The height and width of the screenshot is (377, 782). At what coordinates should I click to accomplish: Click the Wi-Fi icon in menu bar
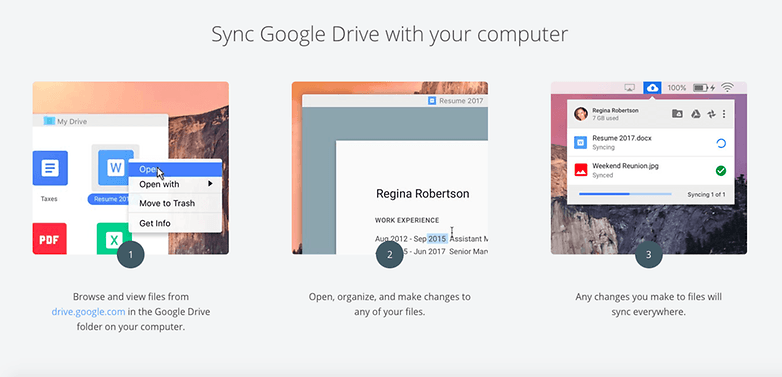coord(728,88)
